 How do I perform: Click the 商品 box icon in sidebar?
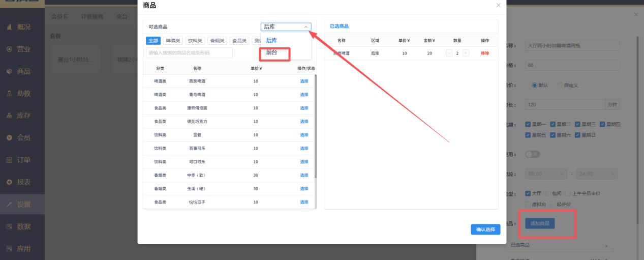coord(9,71)
